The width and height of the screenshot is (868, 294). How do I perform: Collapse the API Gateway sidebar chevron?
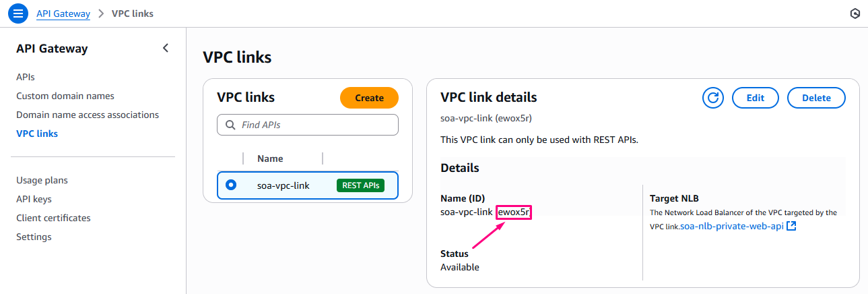coord(166,48)
